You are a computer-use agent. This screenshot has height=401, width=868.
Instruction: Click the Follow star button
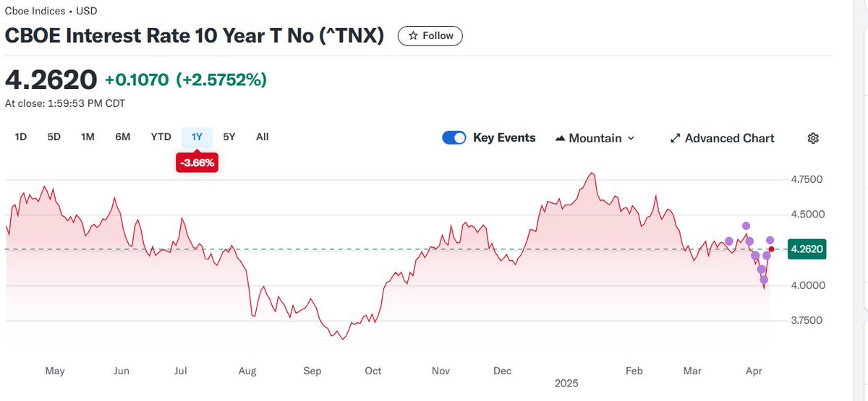[430, 35]
